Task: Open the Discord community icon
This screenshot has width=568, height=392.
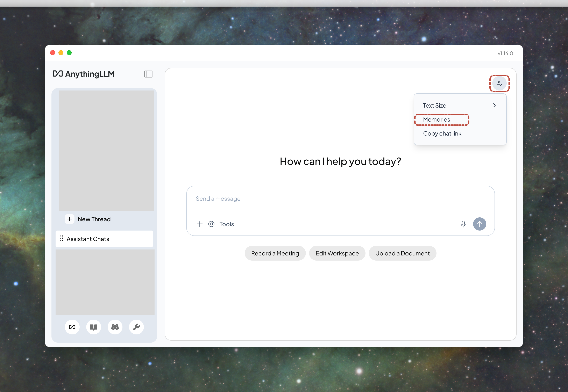Action: (x=115, y=327)
